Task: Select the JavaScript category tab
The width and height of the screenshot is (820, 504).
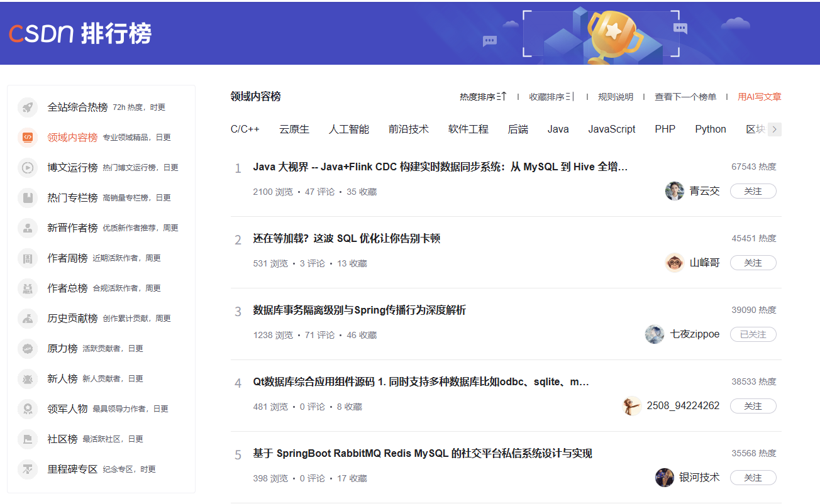Action: (x=612, y=129)
